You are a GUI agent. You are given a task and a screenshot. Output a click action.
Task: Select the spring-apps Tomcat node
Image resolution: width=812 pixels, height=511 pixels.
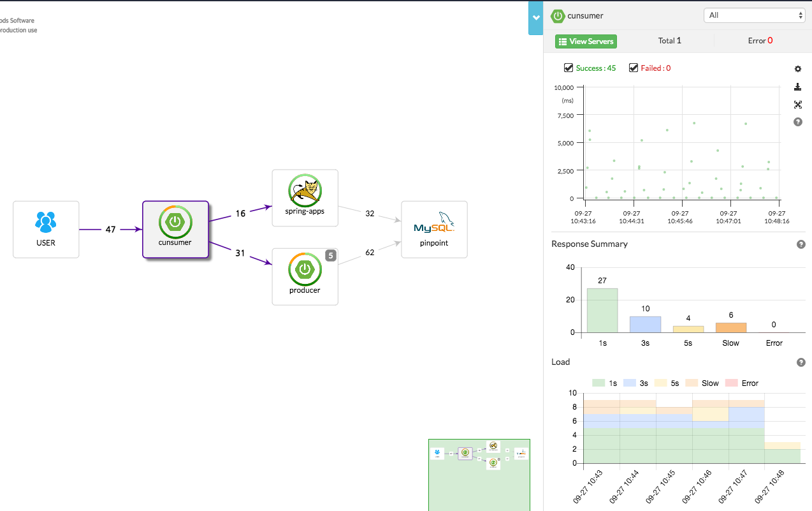pyautogui.click(x=305, y=198)
